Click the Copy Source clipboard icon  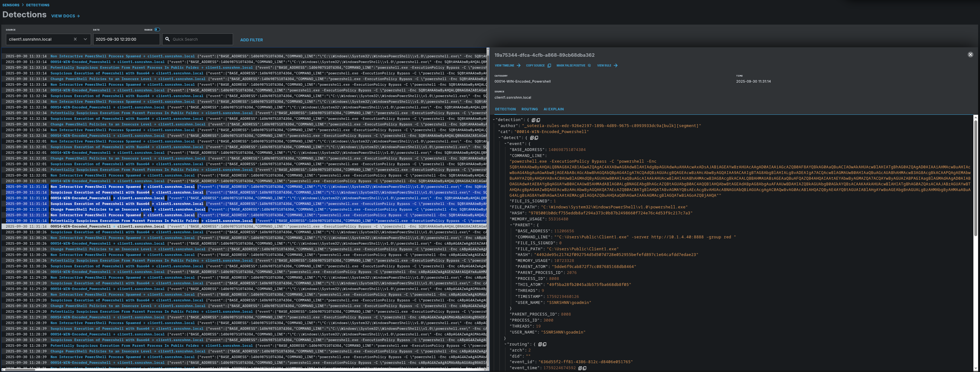coord(549,66)
